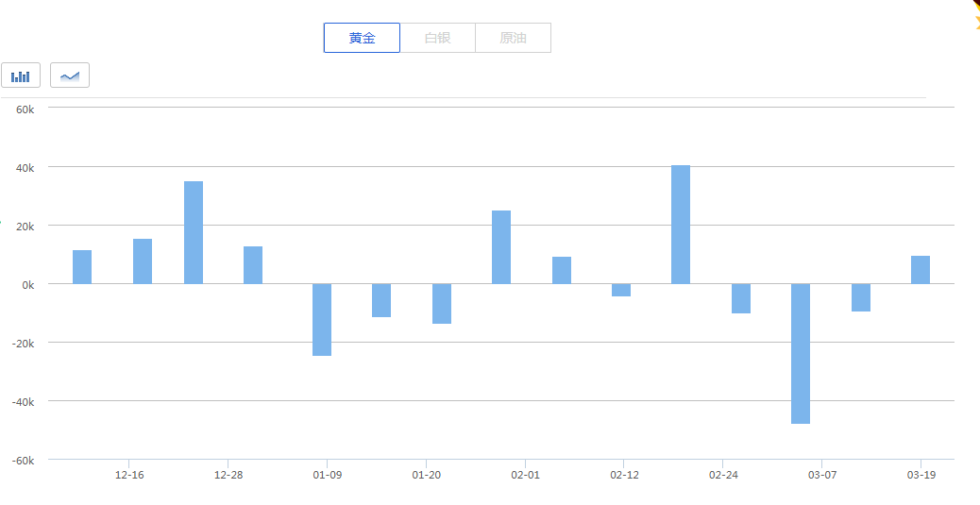Click the 12-16 date label
Viewport: 980px width, 505px height.
pos(129,476)
